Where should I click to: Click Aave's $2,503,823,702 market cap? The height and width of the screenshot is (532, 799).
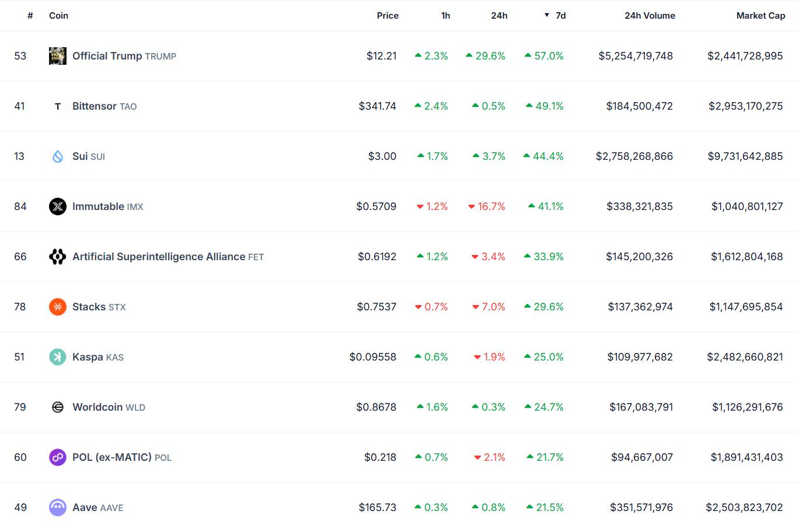pos(744,508)
